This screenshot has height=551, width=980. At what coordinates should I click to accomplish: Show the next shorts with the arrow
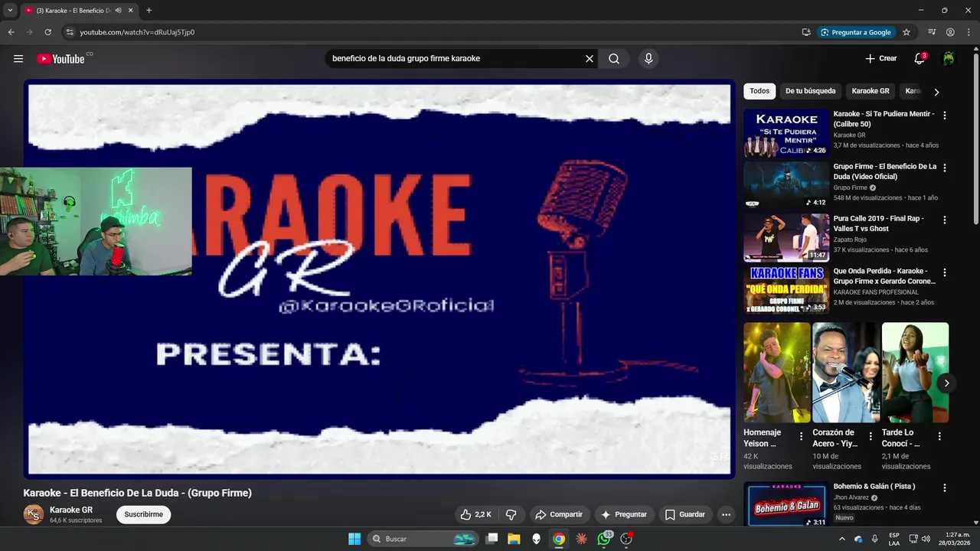947,383
